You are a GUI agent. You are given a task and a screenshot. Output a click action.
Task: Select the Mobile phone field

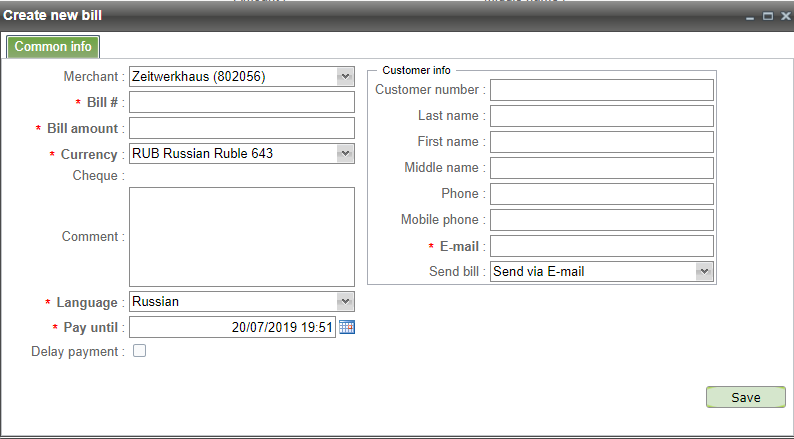[x=601, y=220]
